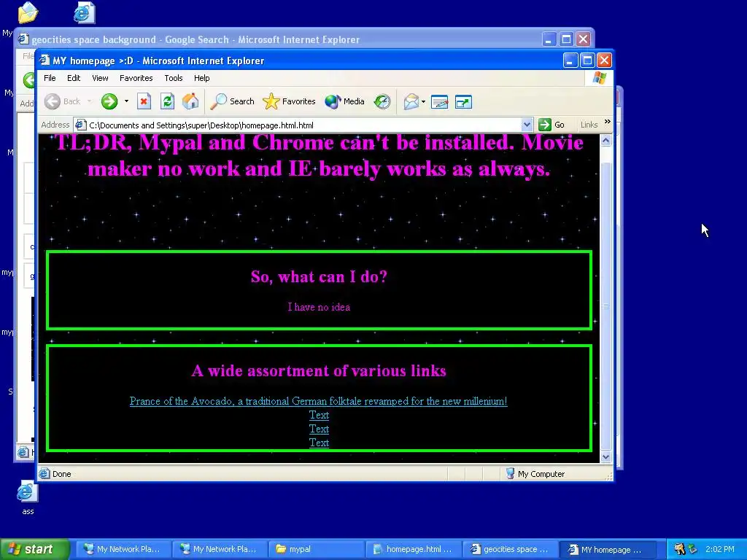
Task: Click the 'So, what can I do?' heading
Action: tap(319, 276)
